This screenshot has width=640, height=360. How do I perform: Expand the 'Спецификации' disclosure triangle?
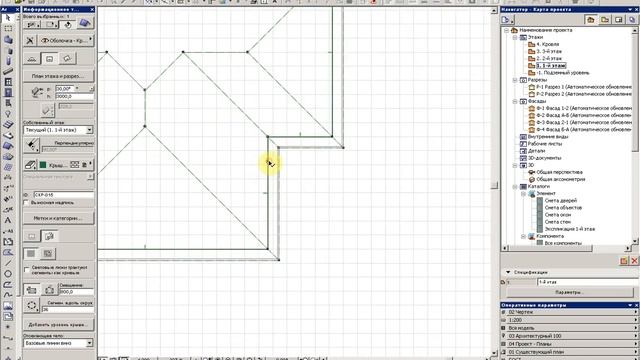[x=508, y=272]
